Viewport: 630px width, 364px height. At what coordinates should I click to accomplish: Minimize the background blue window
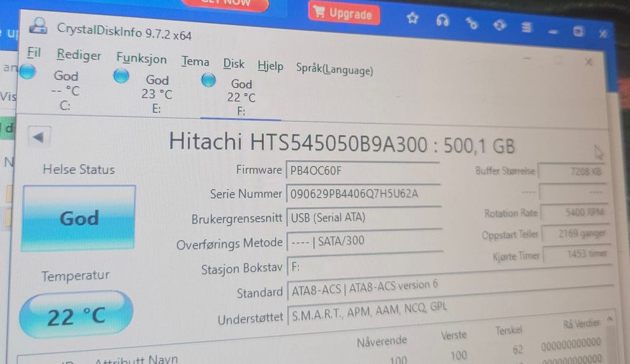[x=553, y=31]
